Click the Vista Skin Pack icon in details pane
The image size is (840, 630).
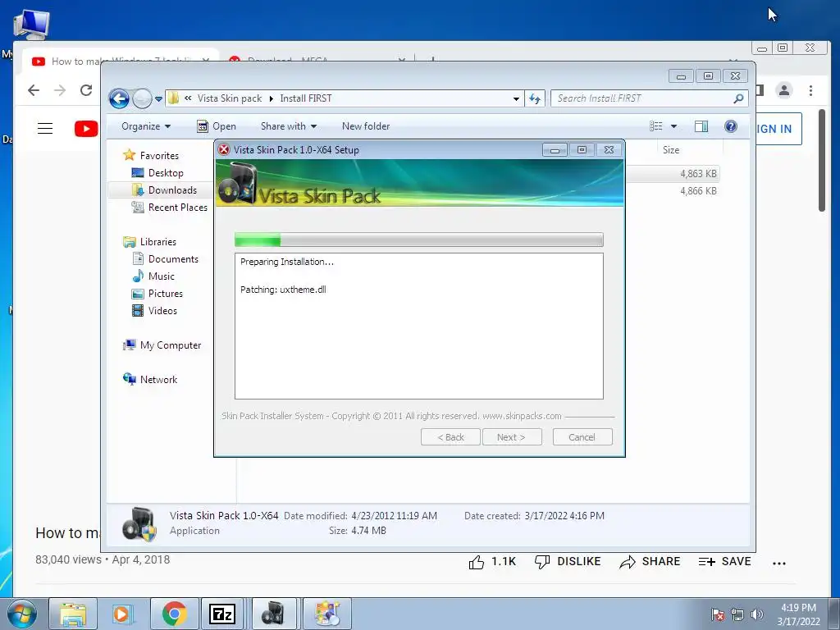(139, 523)
